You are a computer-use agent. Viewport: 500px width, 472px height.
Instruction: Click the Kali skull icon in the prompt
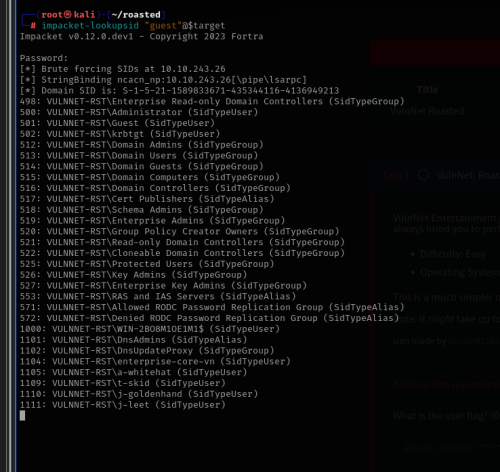pos(68,15)
